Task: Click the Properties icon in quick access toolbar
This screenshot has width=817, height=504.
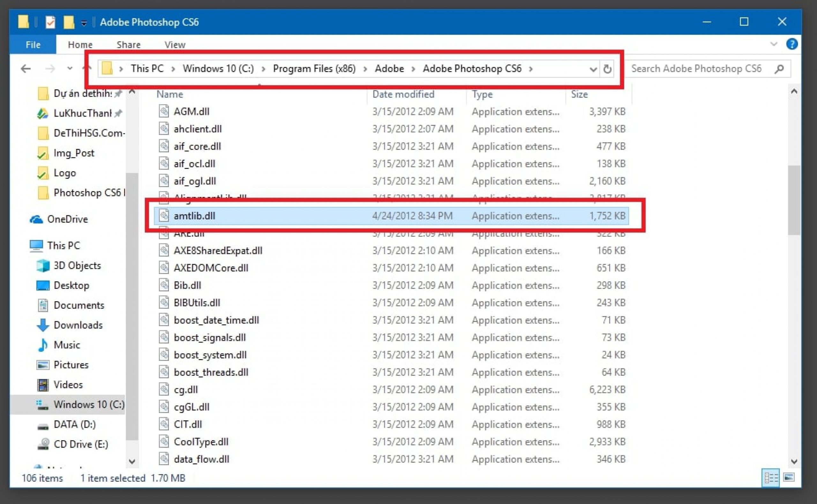Action: [50, 22]
